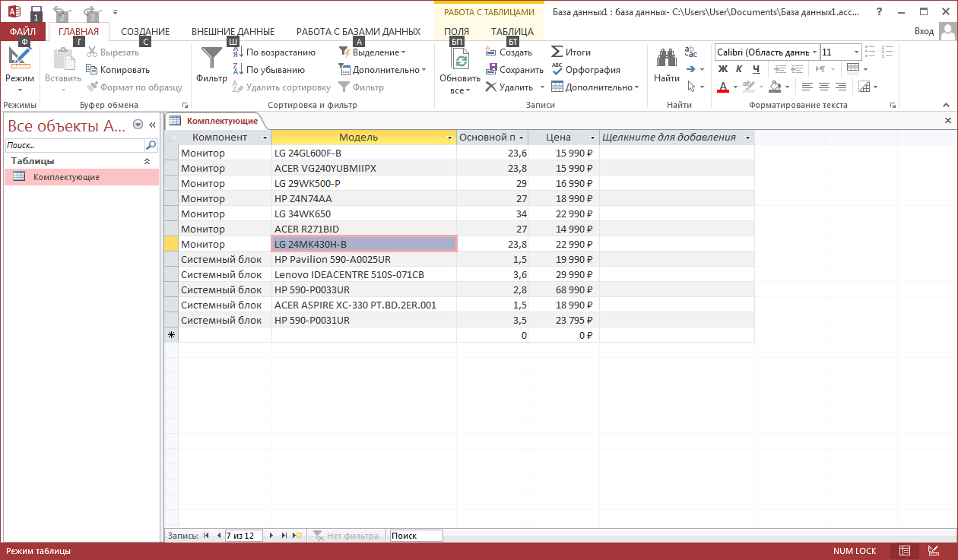Open Комплектующие table in navigation pane

tap(81, 177)
